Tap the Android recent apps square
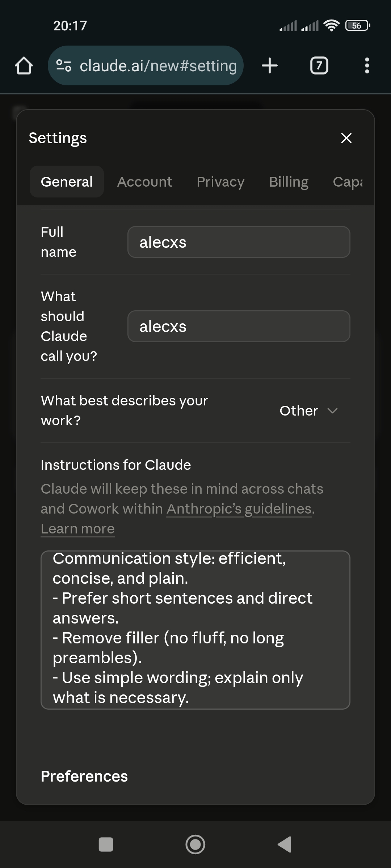This screenshot has height=868, width=391. tap(106, 845)
